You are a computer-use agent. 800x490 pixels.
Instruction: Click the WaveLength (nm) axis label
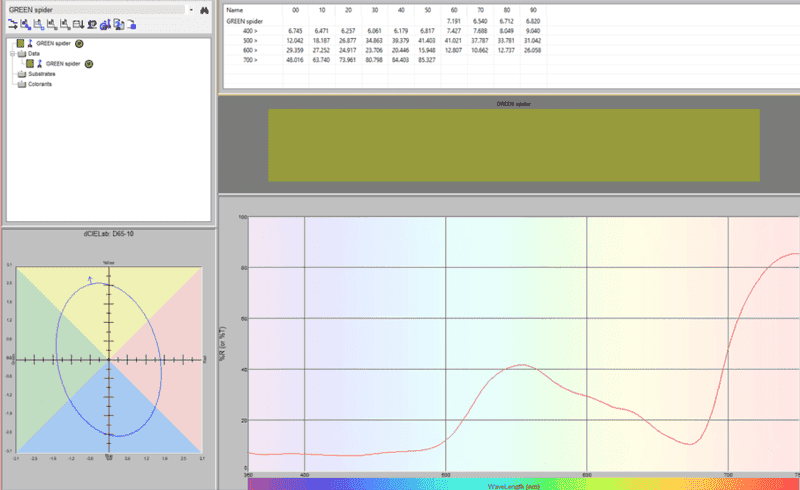tap(514, 486)
